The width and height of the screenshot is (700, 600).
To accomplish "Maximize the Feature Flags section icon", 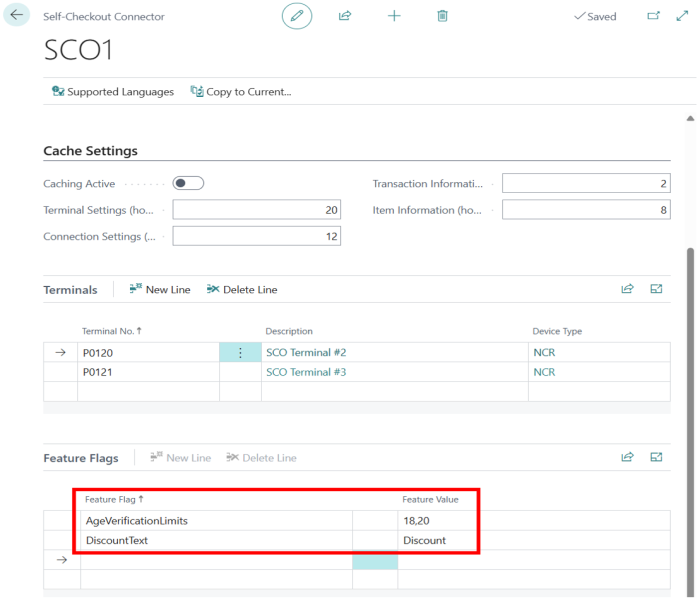I will click(657, 457).
